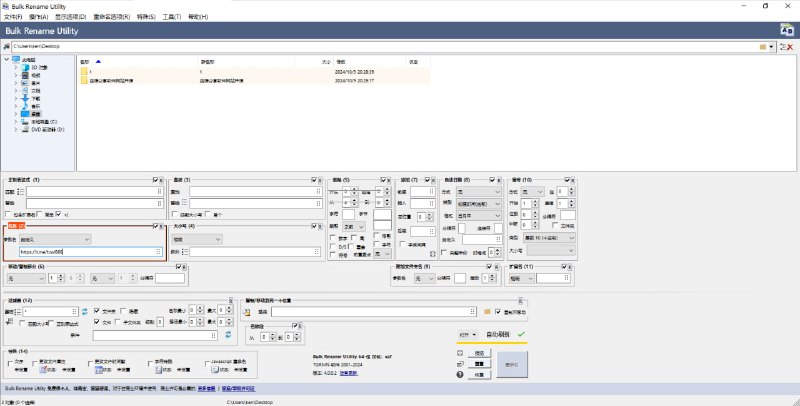Click the Revert button beside the help icon
This screenshot has width=800, height=406.
[x=479, y=374]
